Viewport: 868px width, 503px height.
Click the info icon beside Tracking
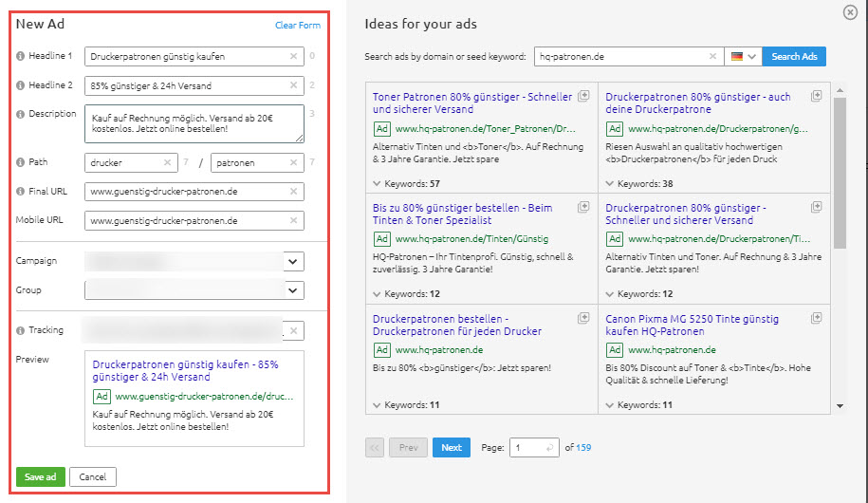pyautogui.click(x=21, y=330)
